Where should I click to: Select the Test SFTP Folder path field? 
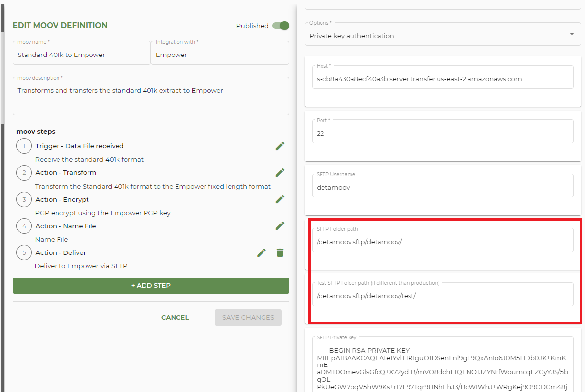coord(443,294)
